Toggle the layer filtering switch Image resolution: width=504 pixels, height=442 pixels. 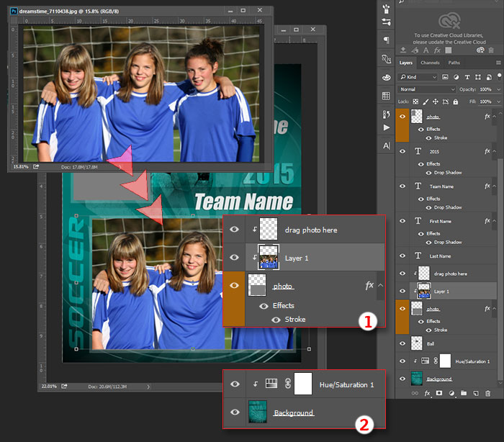(499, 76)
